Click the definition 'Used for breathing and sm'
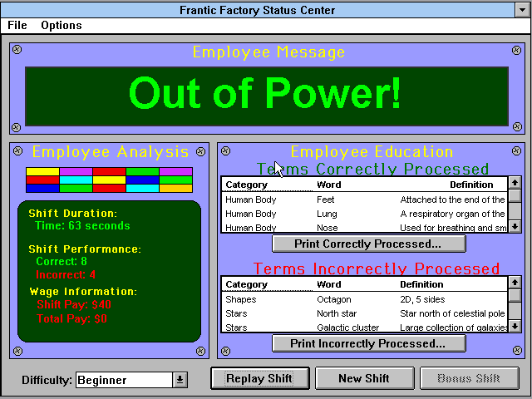 [x=453, y=228]
